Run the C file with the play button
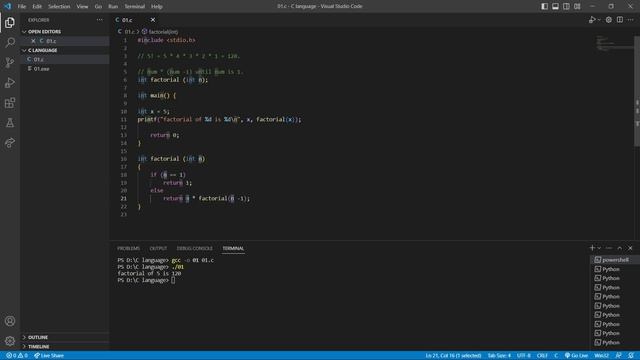Screen dimensions: 640x360 [x=592, y=20]
